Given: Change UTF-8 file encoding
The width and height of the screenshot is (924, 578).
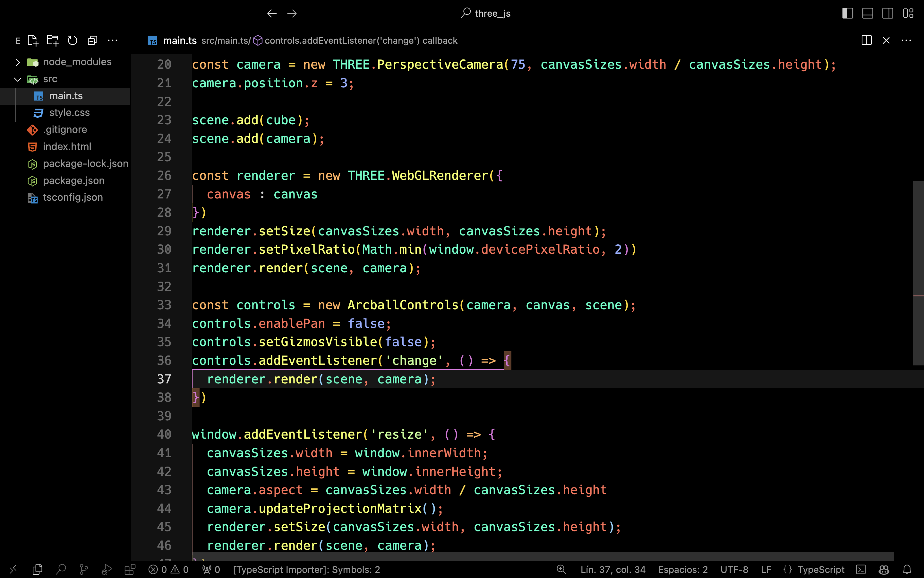Looking at the screenshot, I should [x=734, y=570].
